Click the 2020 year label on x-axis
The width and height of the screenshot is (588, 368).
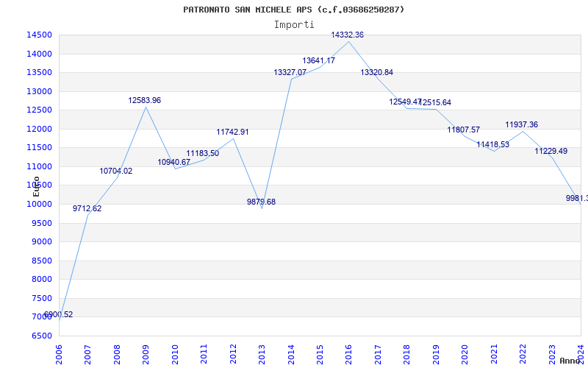point(465,355)
